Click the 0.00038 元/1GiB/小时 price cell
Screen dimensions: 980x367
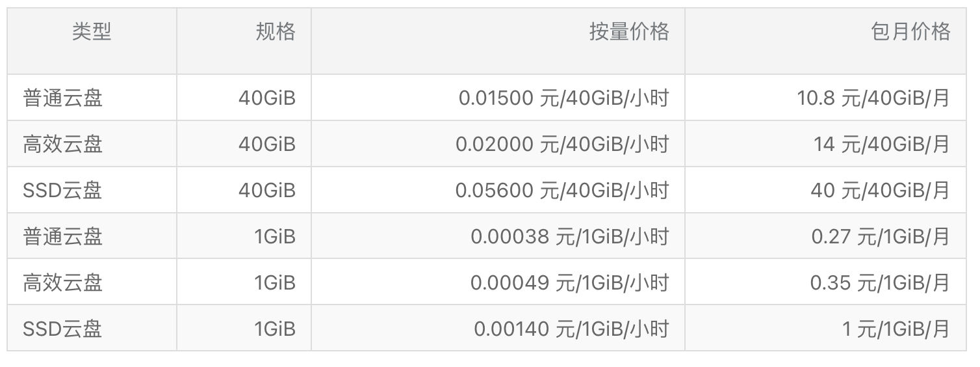pyautogui.click(x=570, y=237)
